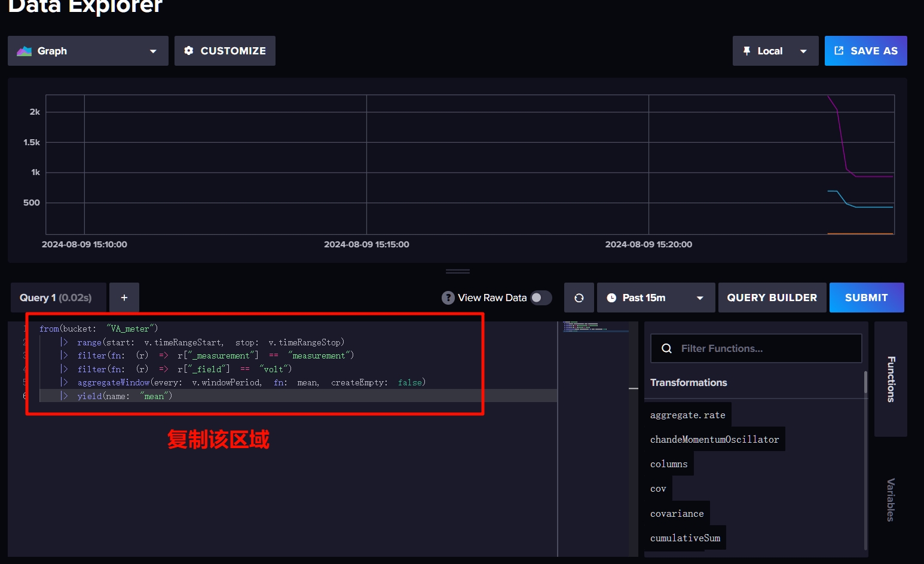Click the refresh query icon button
This screenshot has width=924, height=564.
tap(579, 298)
